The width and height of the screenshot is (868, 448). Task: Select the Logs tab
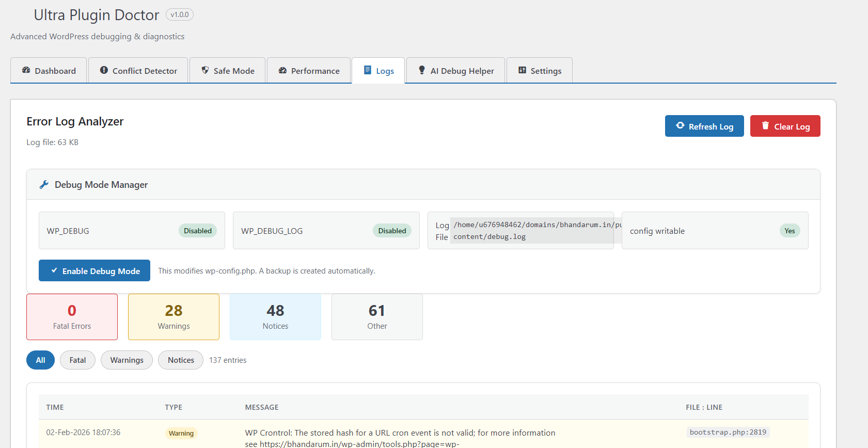point(378,70)
